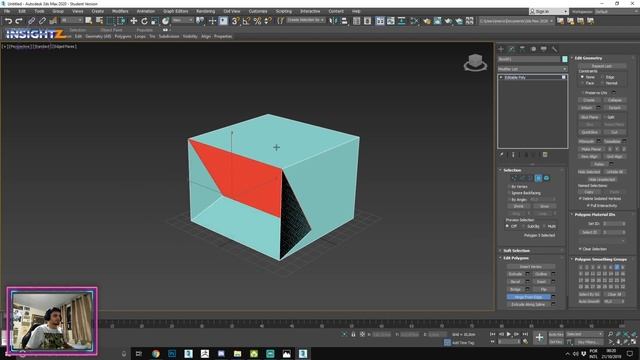640x360 pixels.
Task: Open the File menu
Action: coord(7,11)
